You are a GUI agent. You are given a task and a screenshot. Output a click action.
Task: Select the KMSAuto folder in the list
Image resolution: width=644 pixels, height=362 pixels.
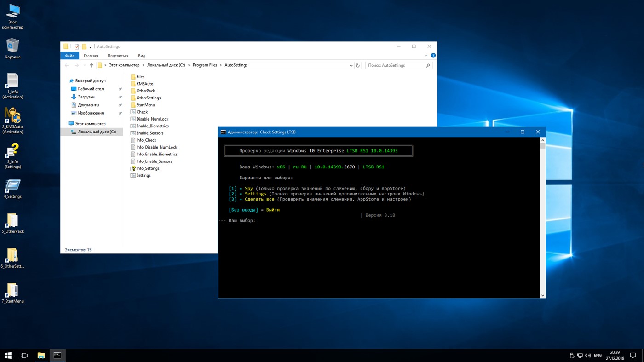pyautogui.click(x=142, y=84)
